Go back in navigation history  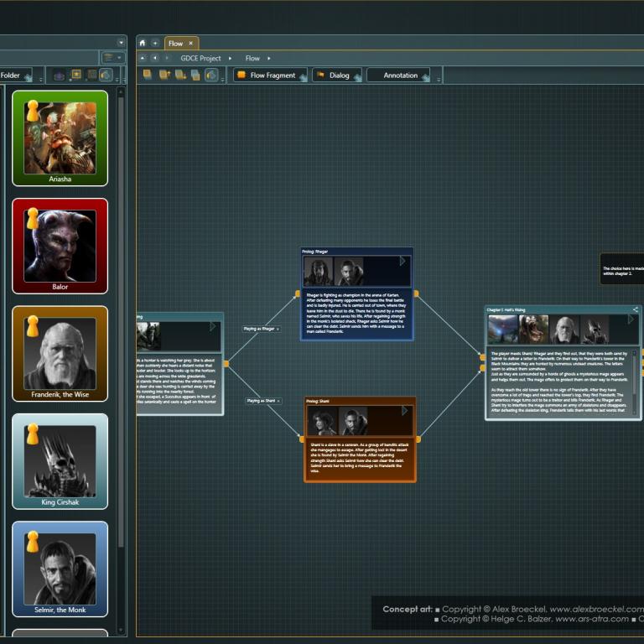point(155,59)
